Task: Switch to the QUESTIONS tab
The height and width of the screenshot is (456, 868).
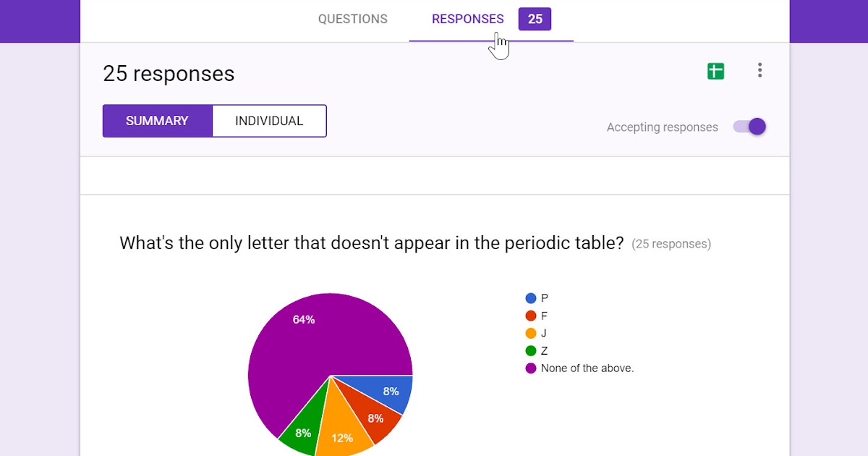Action: pyautogui.click(x=353, y=20)
